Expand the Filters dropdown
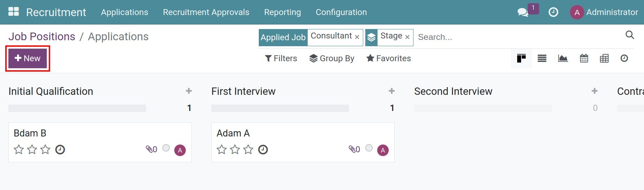Viewport: 644px width, 190px height. click(281, 58)
